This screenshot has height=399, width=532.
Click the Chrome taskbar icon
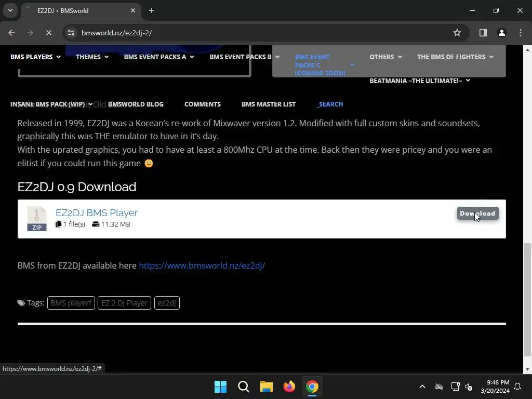pyautogui.click(x=312, y=387)
